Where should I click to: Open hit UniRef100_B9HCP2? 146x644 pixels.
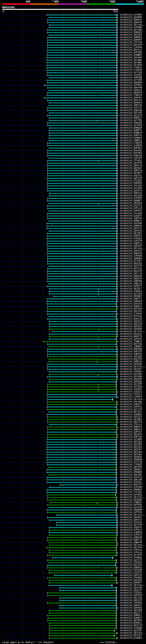(x=131, y=20)
